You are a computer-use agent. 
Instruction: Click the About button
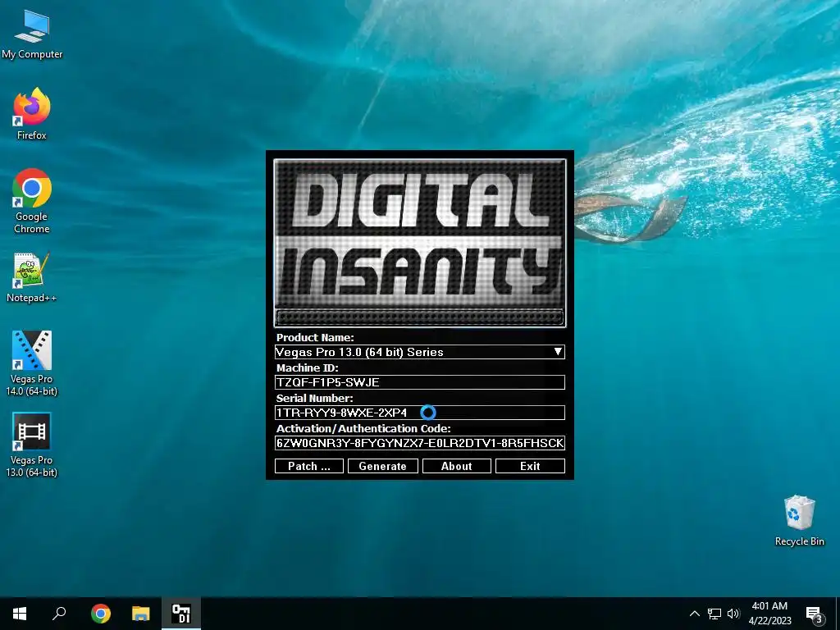tap(456, 466)
